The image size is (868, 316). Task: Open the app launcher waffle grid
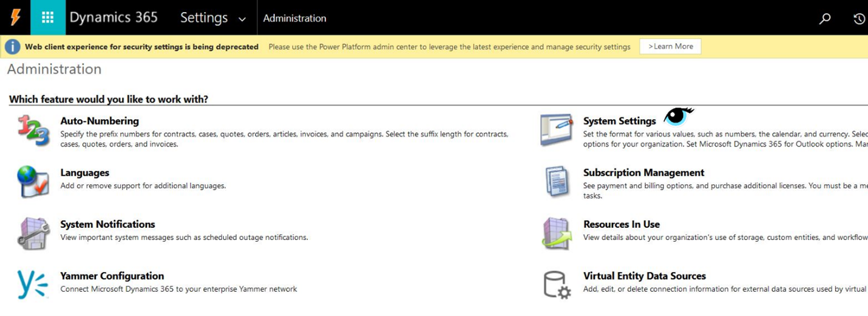(47, 18)
